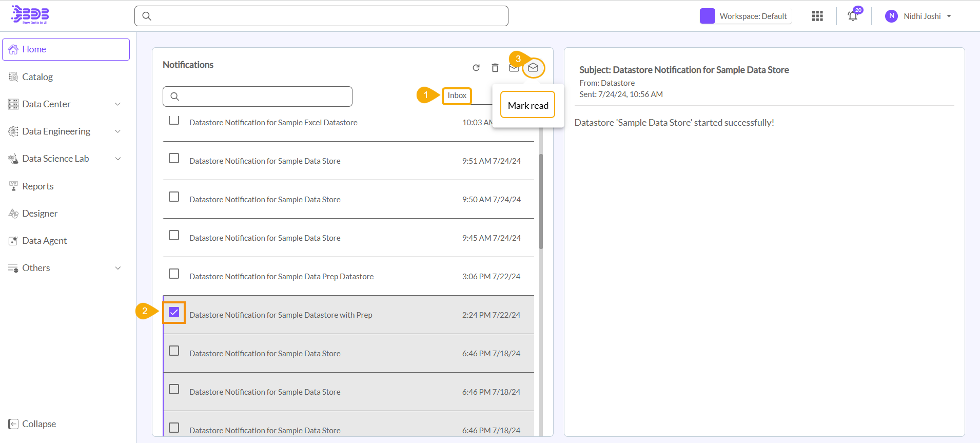
Task: Open the notification bell icon
Action: 852,16
